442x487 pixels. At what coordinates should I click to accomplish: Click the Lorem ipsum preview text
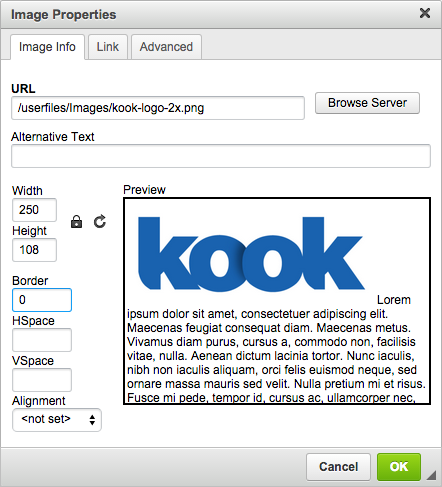pyautogui.click(x=276, y=349)
